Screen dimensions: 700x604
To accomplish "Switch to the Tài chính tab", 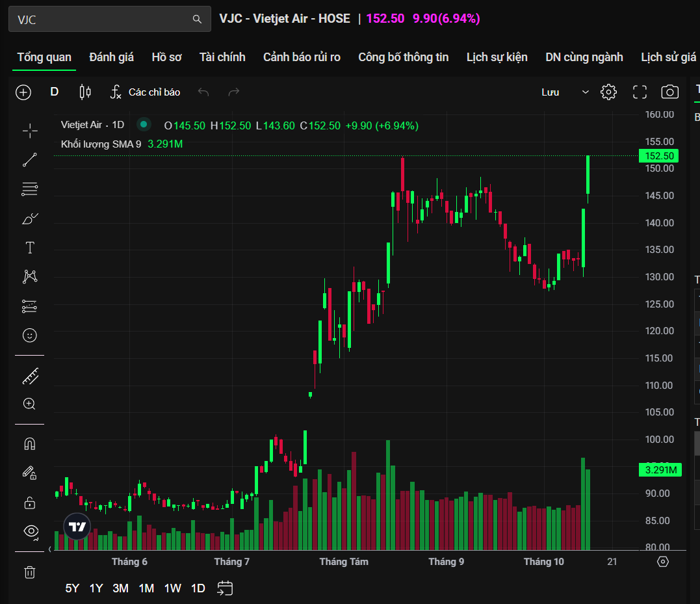I will click(222, 57).
